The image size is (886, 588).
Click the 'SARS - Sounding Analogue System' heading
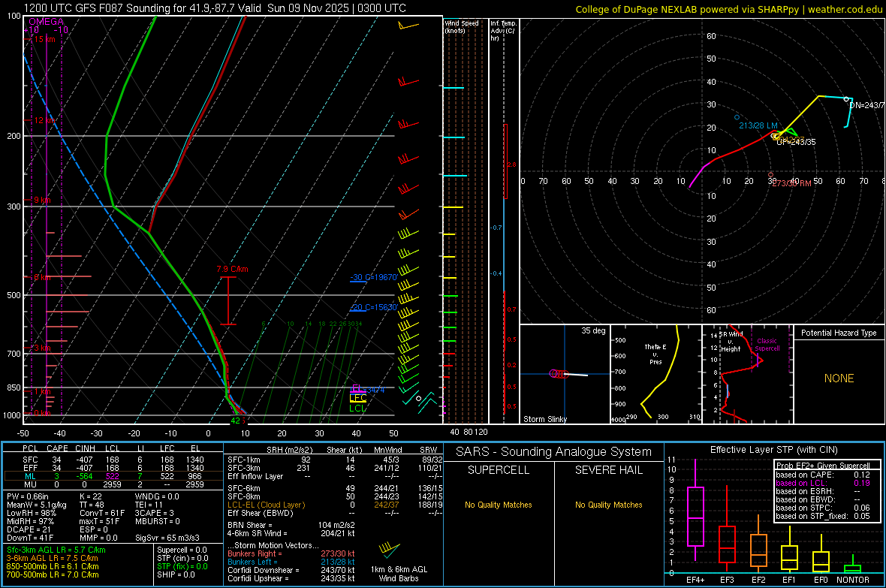(x=554, y=452)
